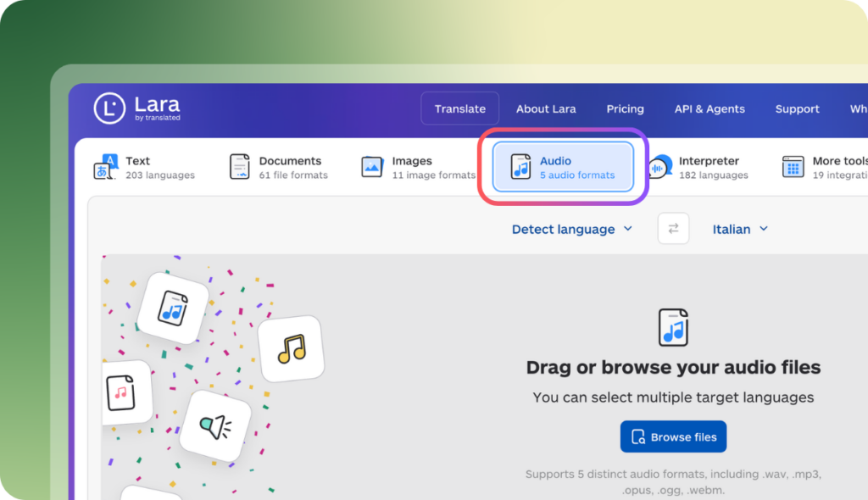Select the Documents mode page icon
868x500 pixels.
240,167
